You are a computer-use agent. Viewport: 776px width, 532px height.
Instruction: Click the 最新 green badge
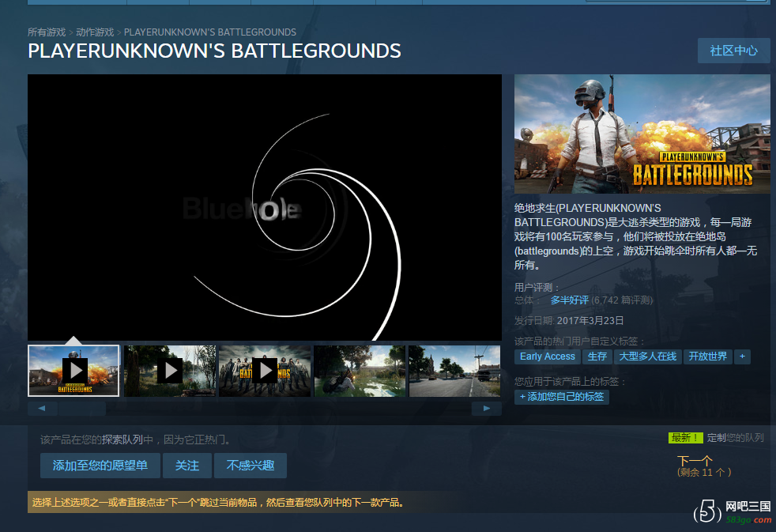[x=685, y=438]
